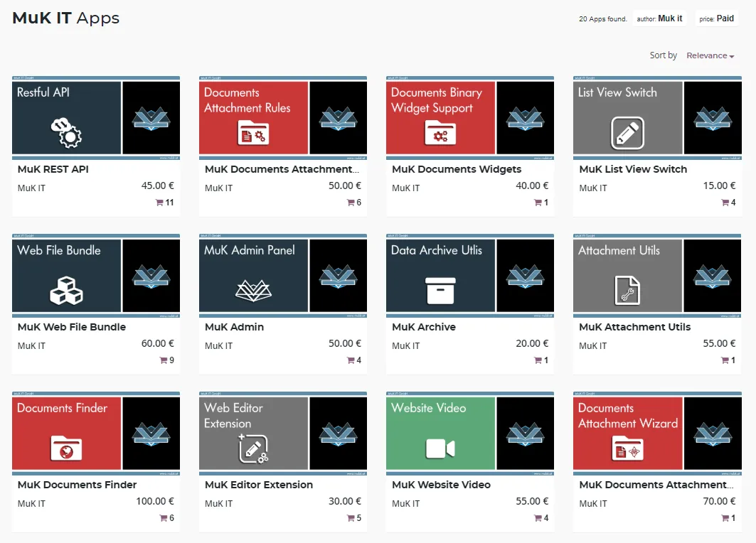
Task: Click the List View Switch pencil icon
Action: [x=627, y=132]
